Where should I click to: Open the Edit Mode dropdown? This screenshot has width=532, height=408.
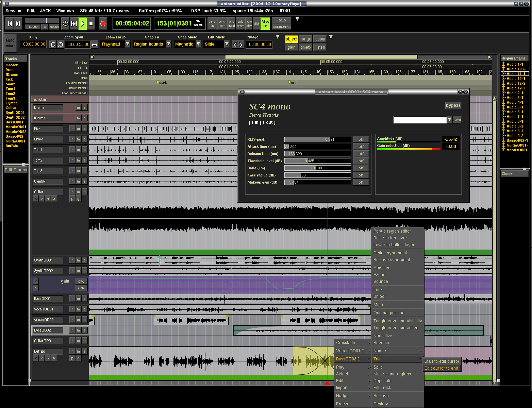click(227, 44)
